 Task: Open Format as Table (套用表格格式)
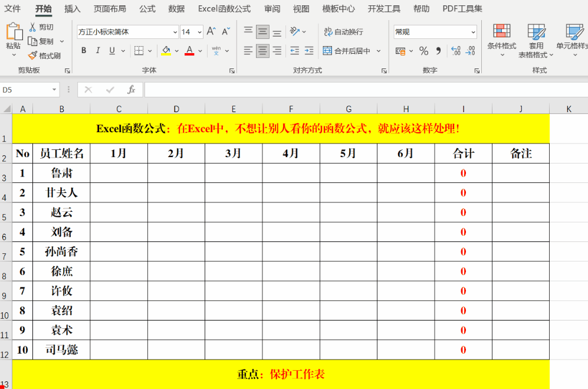pyautogui.click(x=536, y=41)
